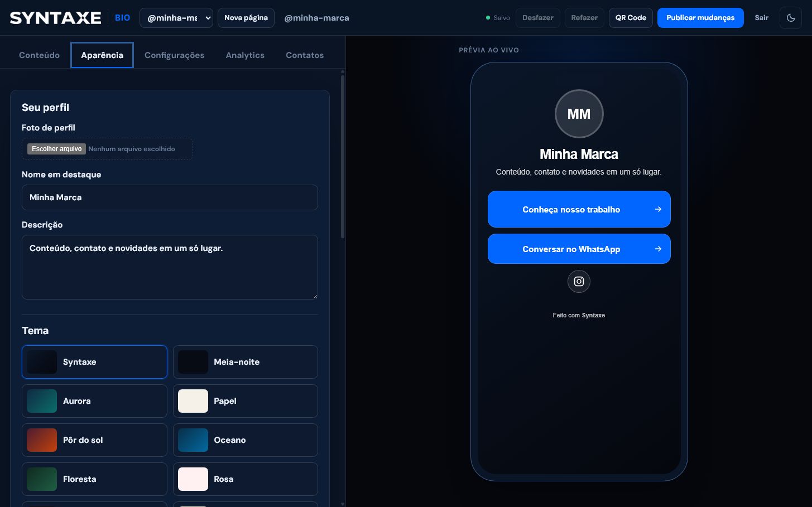
Task: Click Conversar no WhatsApp in the preview
Action: tap(579, 249)
